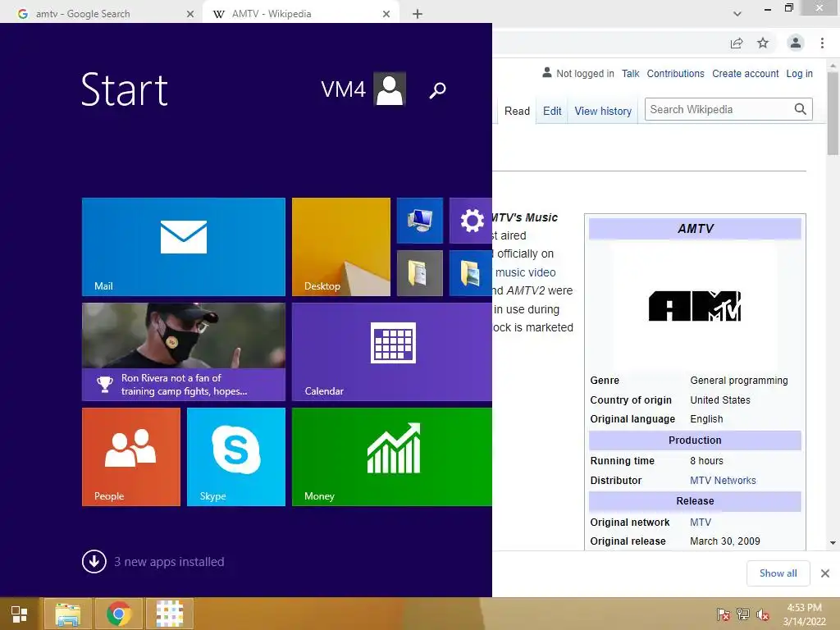
Task: Open the Ron Rivera sports news tile
Action: click(x=183, y=351)
